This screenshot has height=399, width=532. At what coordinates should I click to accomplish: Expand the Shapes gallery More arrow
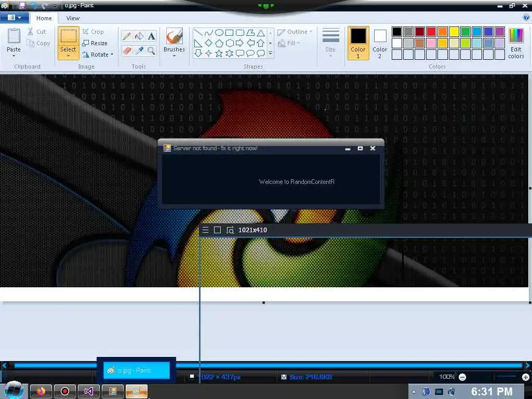pos(270,54)
